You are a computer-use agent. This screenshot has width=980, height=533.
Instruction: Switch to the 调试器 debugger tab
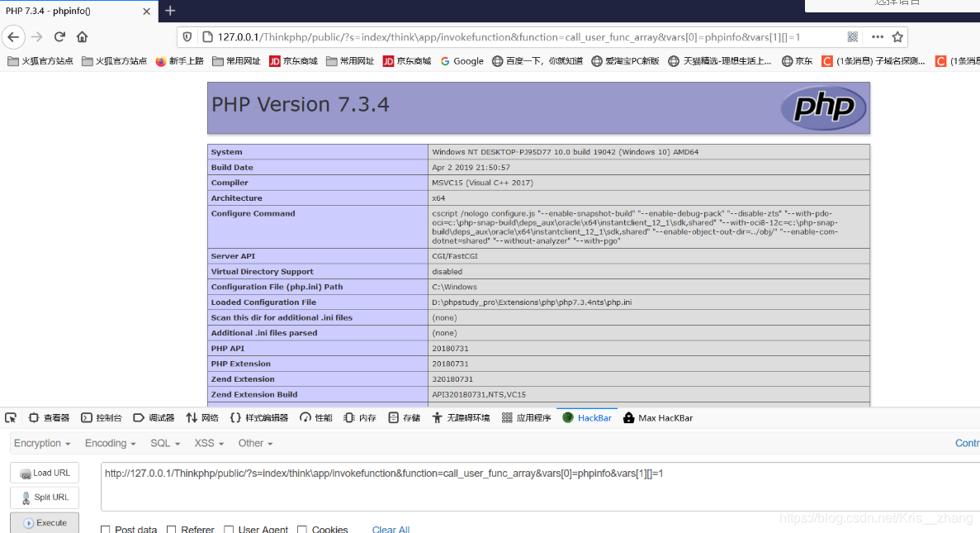pyautogui.click(x=154, y=418)
